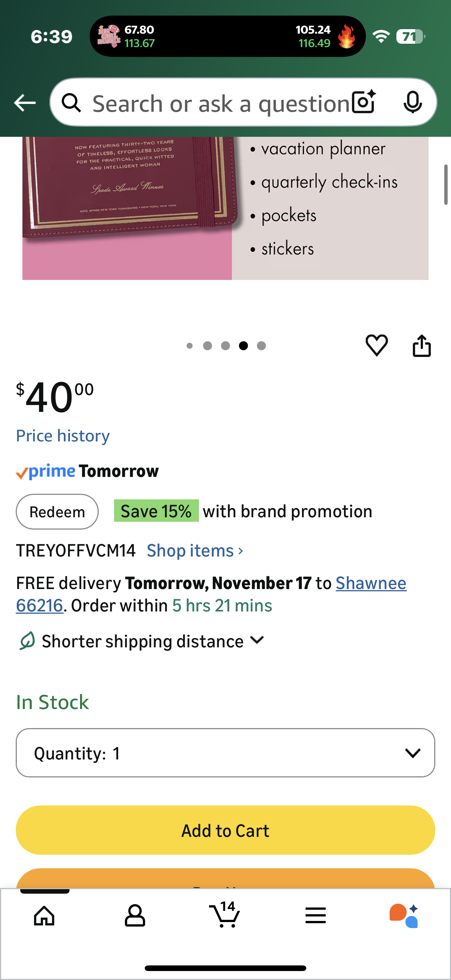Jump to the fifth image dot
Screen dimensions: 451x980
pyautogui.click(x=261, y=345)
